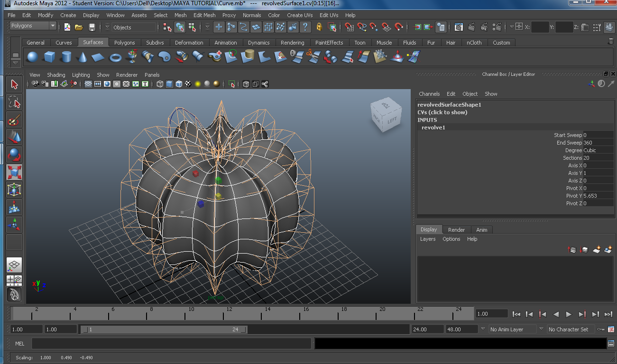
Task: Select the Select Tool arrow in toolbox
Action: [x=14, y=84]
